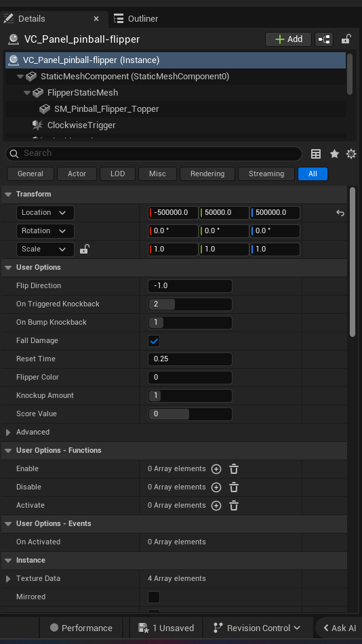Collapse the Transform section

pyautogui.click(x=8, y=195)
